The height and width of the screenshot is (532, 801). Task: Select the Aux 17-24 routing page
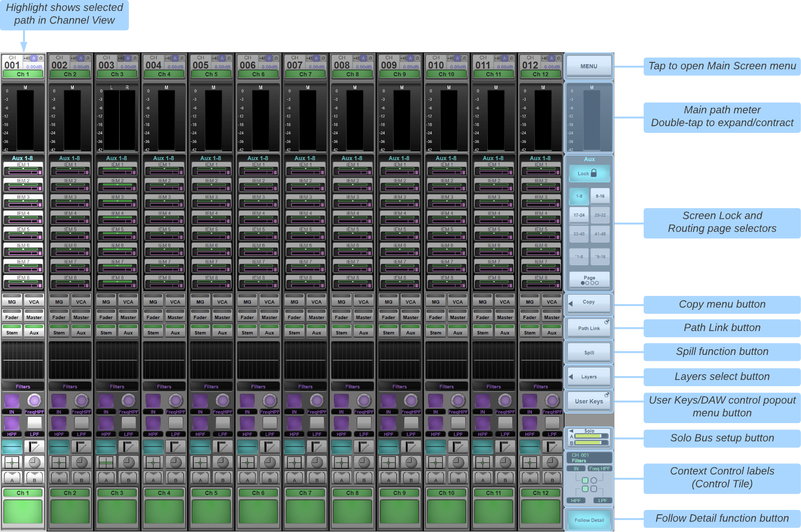[579, 215]
